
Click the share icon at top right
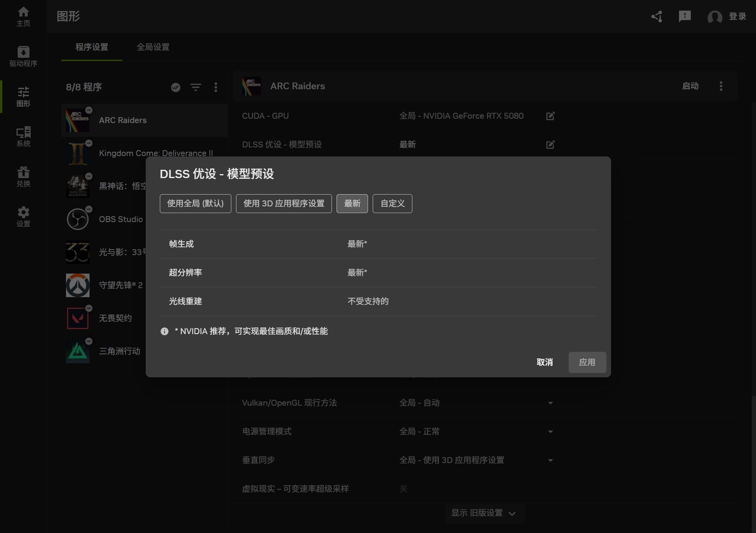657,17
